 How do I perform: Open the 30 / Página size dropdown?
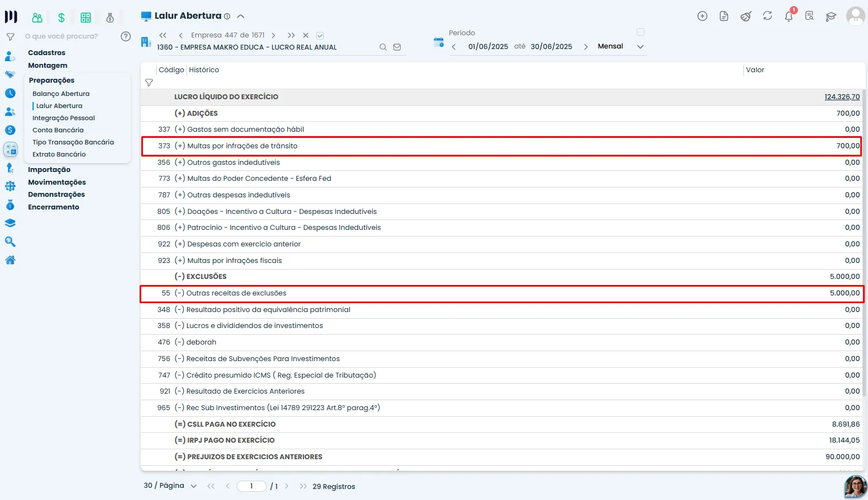193,486
